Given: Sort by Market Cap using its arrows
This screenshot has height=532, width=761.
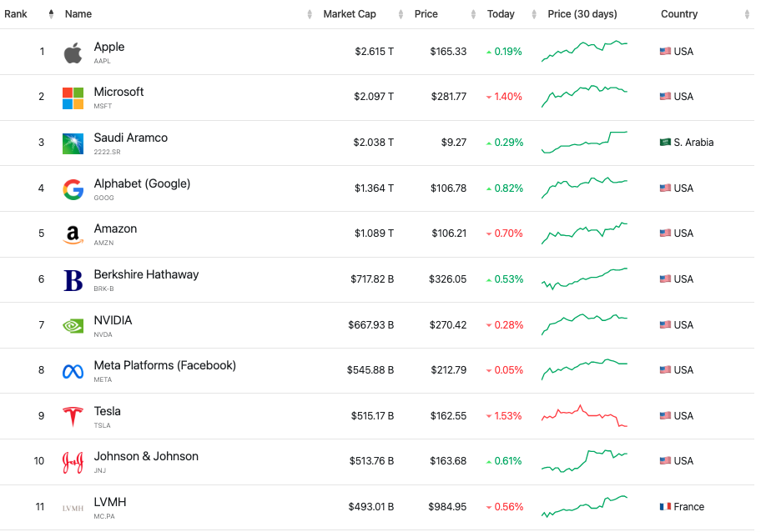Looking at the screenshot, I should pyautogui.click(x=401, y=14).
